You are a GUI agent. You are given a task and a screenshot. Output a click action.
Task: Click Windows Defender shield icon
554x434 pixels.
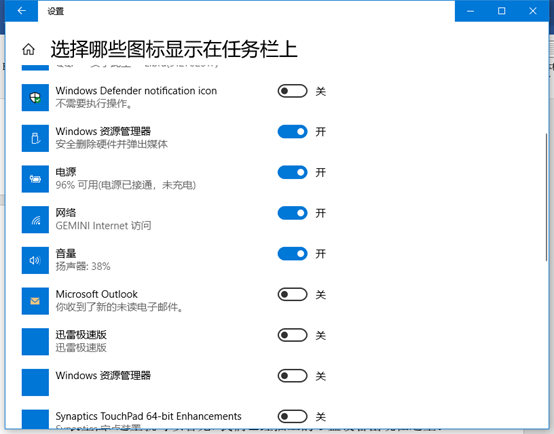coord(35,98)
